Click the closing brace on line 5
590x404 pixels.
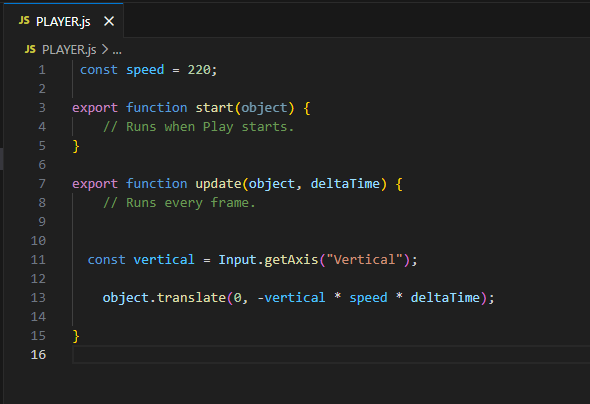pos(76,146)
